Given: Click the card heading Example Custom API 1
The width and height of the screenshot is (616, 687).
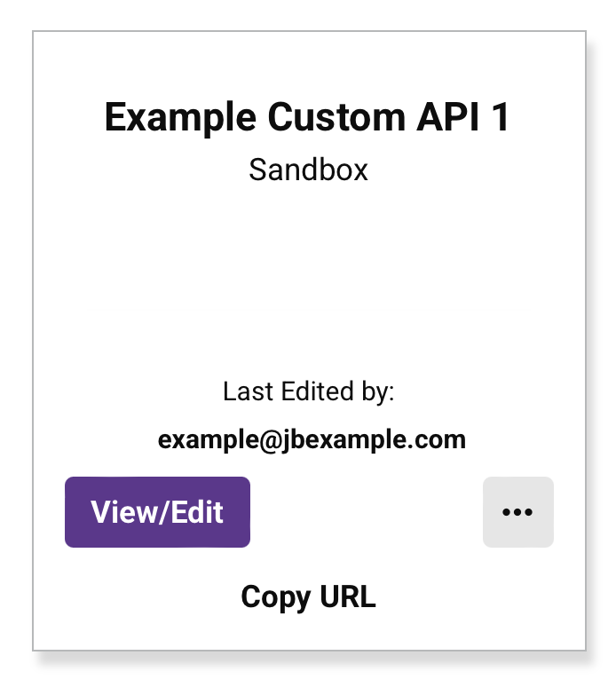Looking at the screenshot, I should pos(307,118).
